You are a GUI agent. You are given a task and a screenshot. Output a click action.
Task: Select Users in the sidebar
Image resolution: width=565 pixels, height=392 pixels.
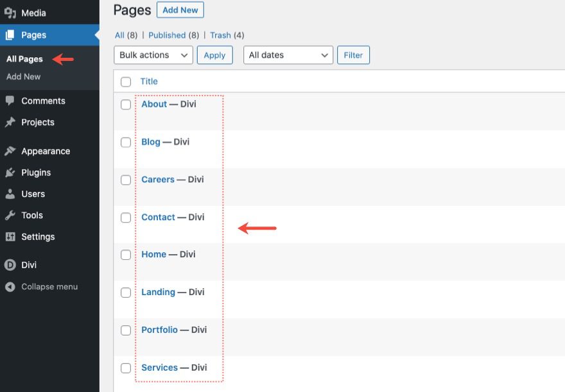(x=34, y=194)
